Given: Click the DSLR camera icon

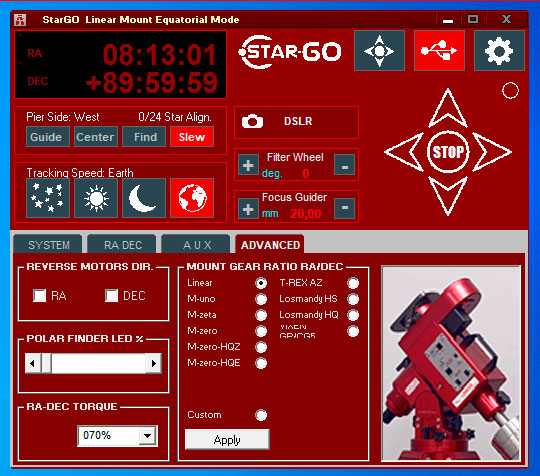Looking at the screenshot, I should tap(252, 121).
